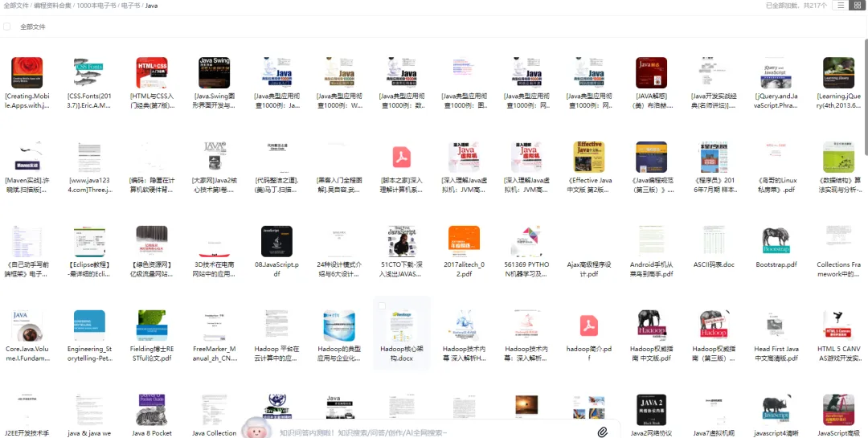Open CSS.Fonts book thumbnail
Screen dimensions: 868x438
tap(89, 72)
